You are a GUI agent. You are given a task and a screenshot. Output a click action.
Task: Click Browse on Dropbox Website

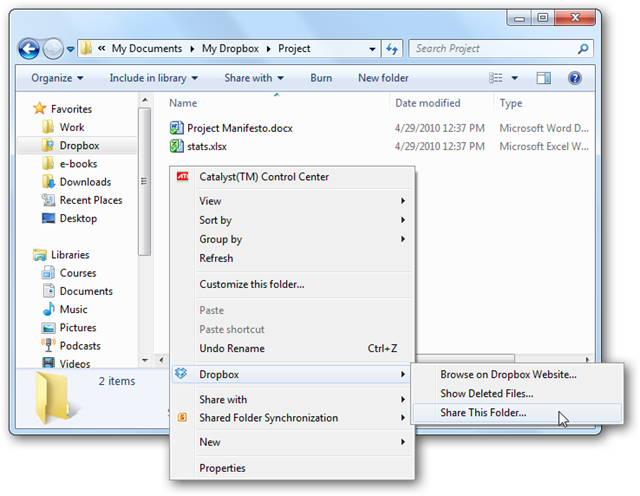(x=508, y=374)
